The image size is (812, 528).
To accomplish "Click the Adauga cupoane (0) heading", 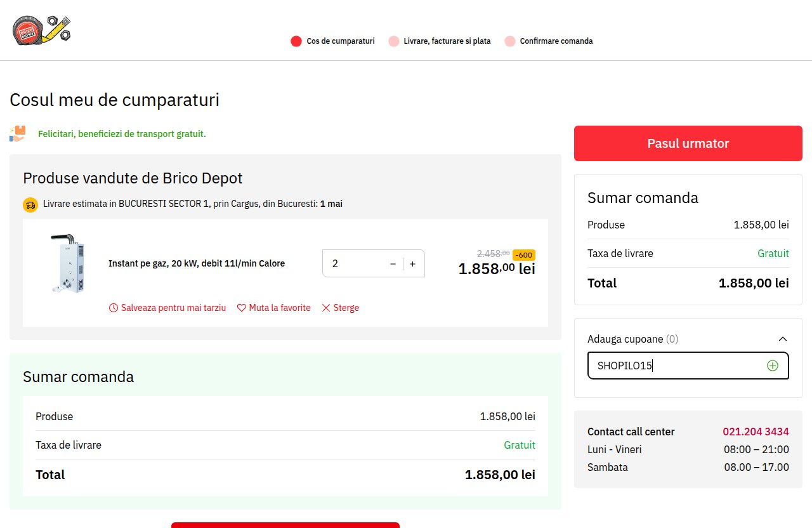I will [x=632, y=339].
